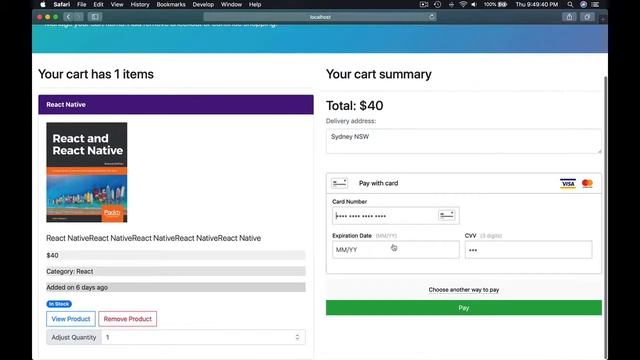Screen dimensions: 640x360
Task: Open the volume control in menu bar
Action: 474,4
